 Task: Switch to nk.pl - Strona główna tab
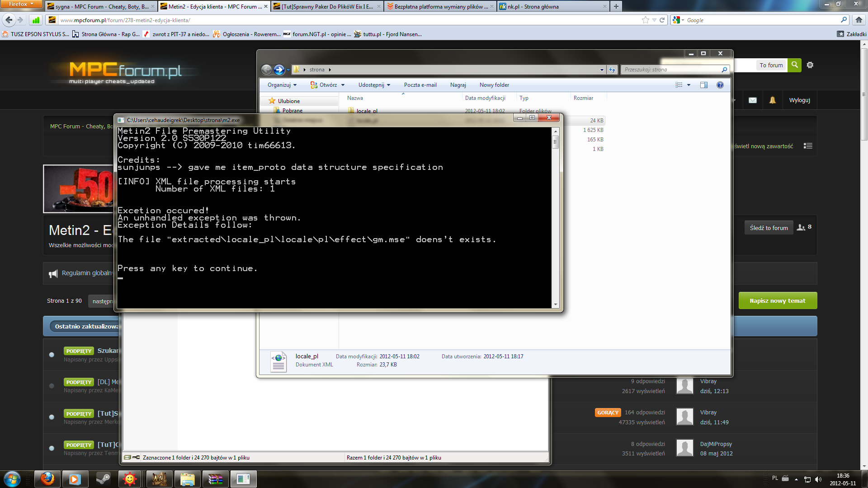[x=552, y=6]
